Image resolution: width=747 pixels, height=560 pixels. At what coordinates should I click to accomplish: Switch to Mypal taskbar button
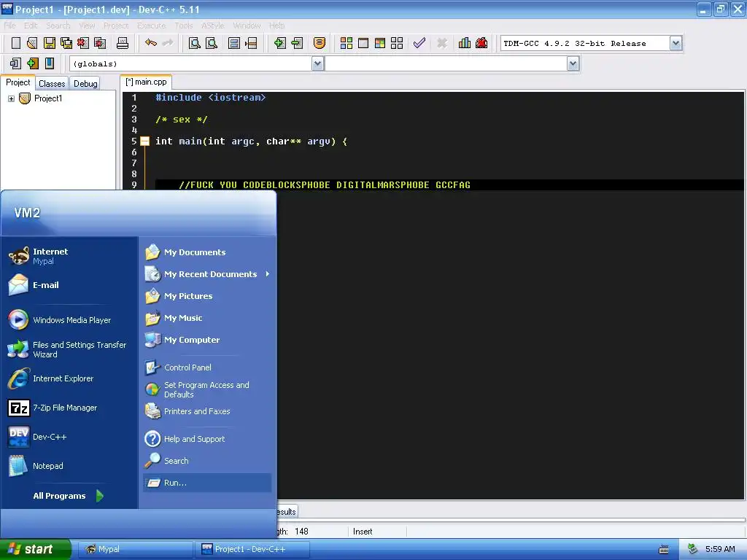point(135,549)
